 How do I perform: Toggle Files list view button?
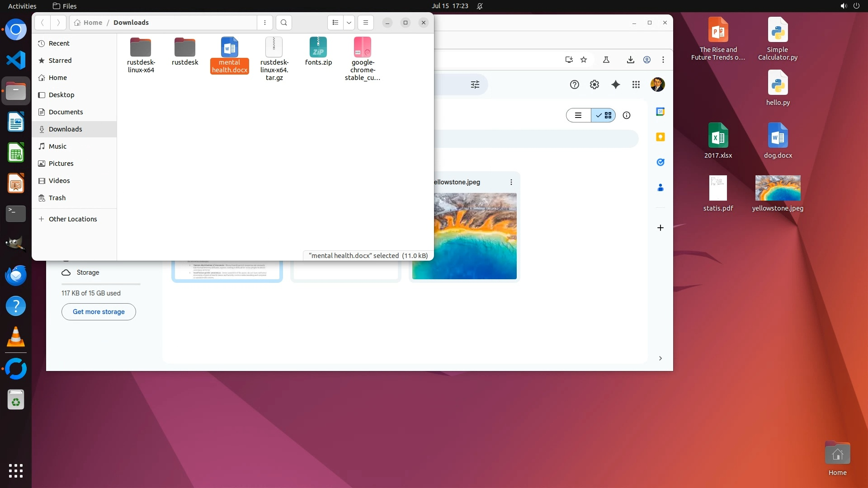tap(335, 23)
